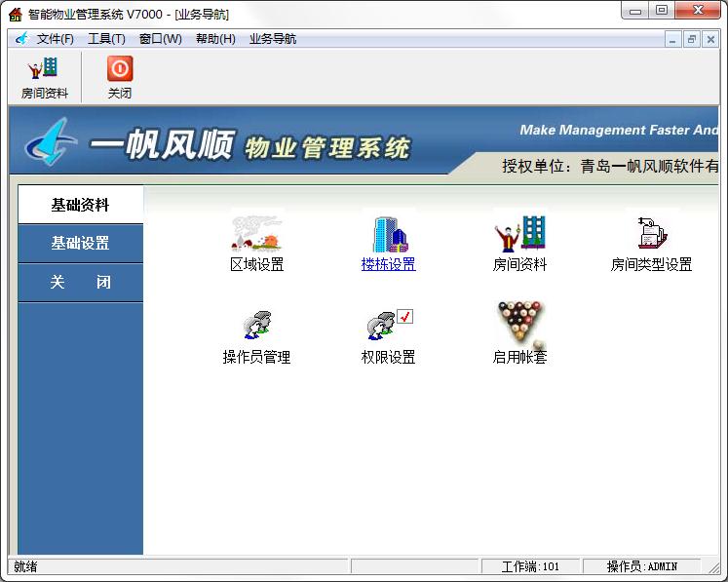Click the 操作员管理 label
The image size is (728, 582).
click(x=256, y=357)
